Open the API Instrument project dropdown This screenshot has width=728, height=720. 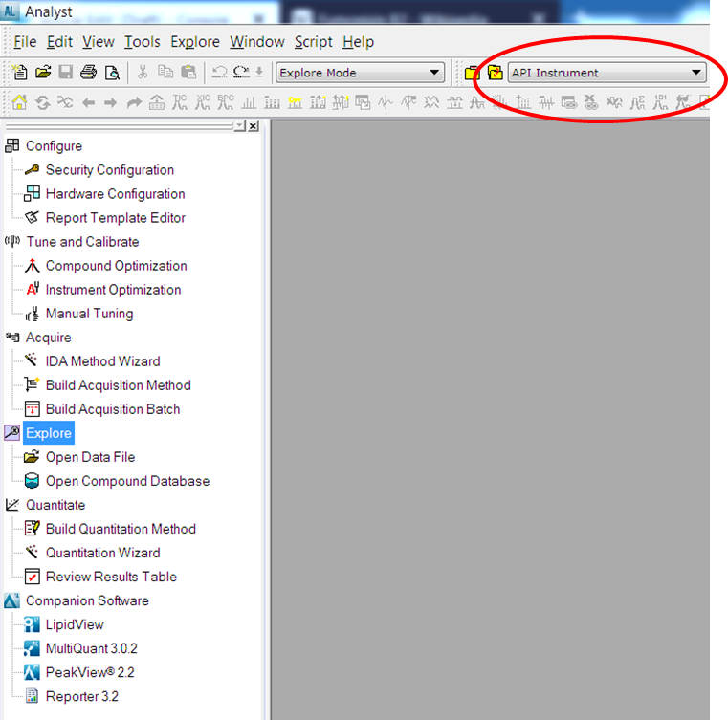(607, 73)
